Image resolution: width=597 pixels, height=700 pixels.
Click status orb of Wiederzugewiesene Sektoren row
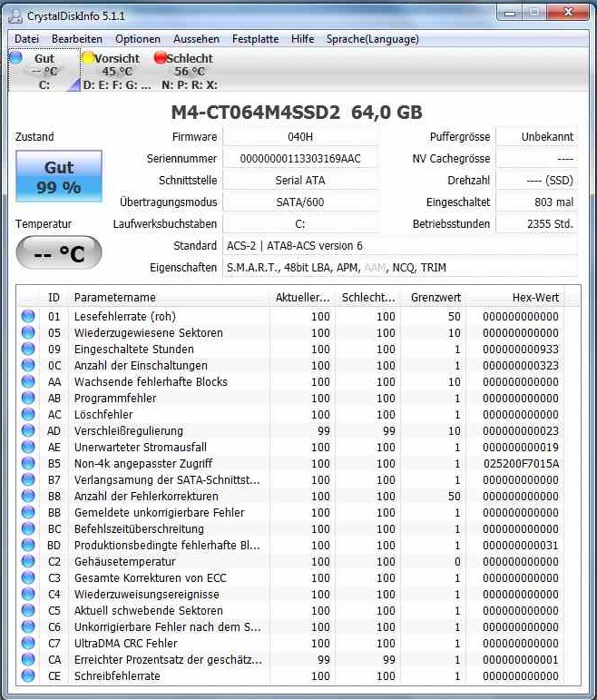[x=28, y=332]
